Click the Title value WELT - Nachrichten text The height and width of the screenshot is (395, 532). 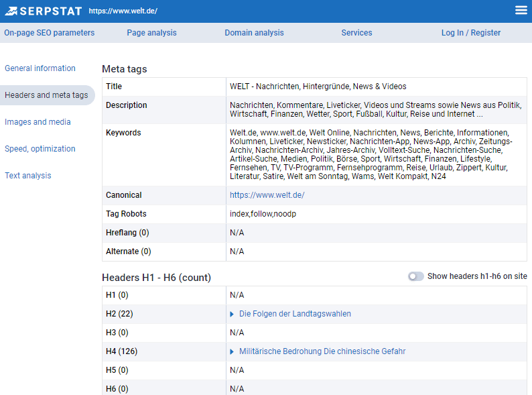pyautogui.click(x=318, y=87)
